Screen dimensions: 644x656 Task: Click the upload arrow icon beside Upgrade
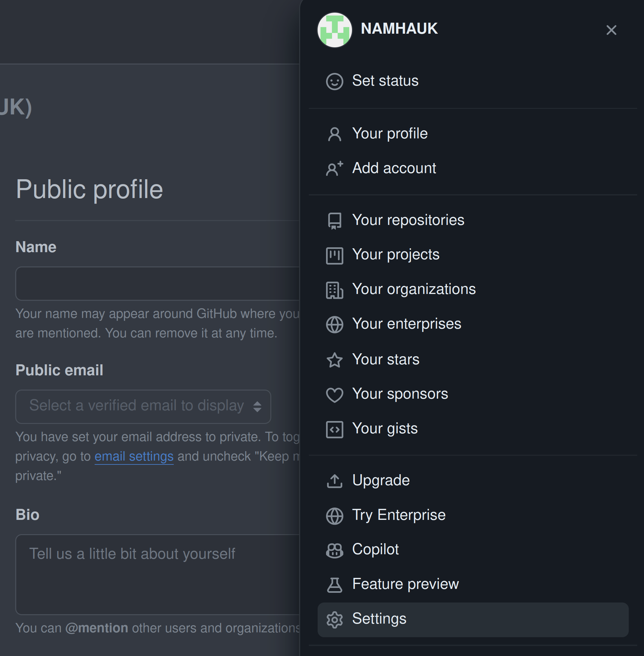334,481
